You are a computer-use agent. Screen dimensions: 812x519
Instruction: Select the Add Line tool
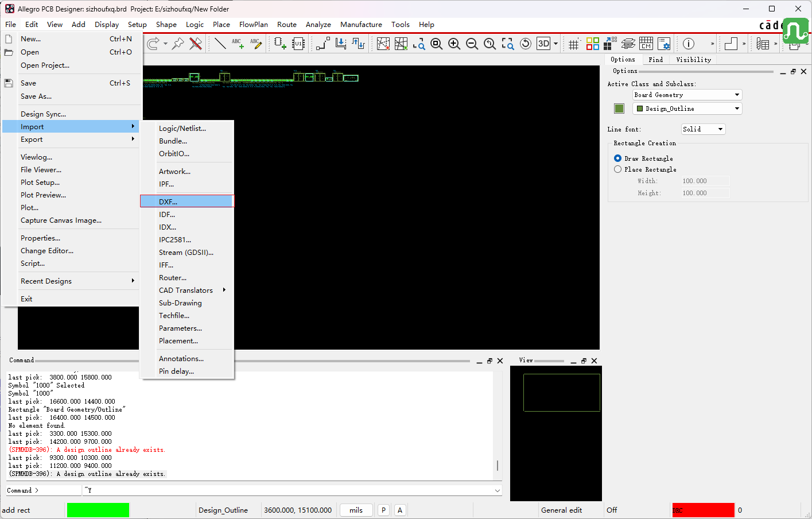pos(220,44)
